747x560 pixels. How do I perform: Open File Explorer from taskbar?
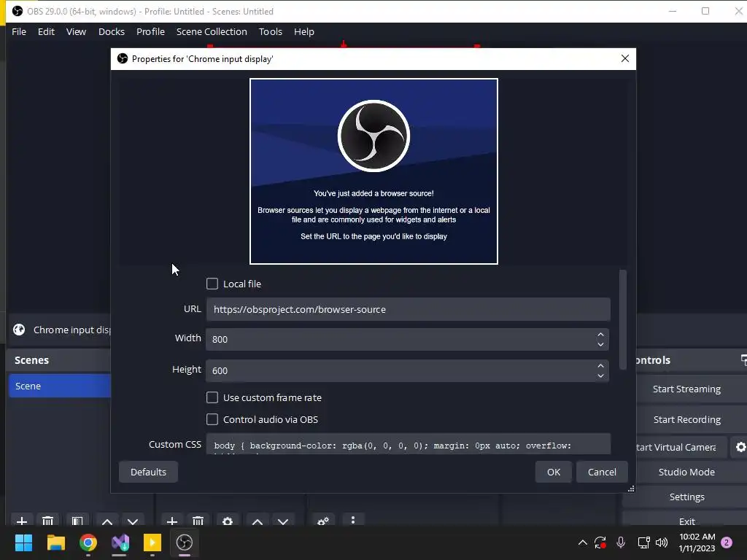pos(55,542)
